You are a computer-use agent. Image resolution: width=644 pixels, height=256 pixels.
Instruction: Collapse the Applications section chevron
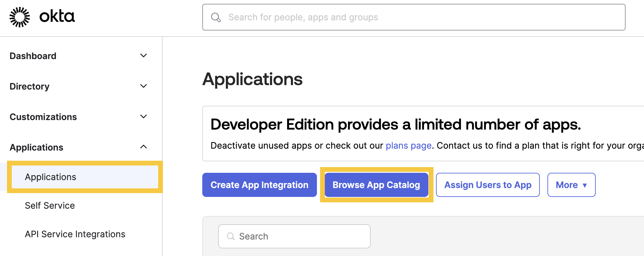pos(144,147)
